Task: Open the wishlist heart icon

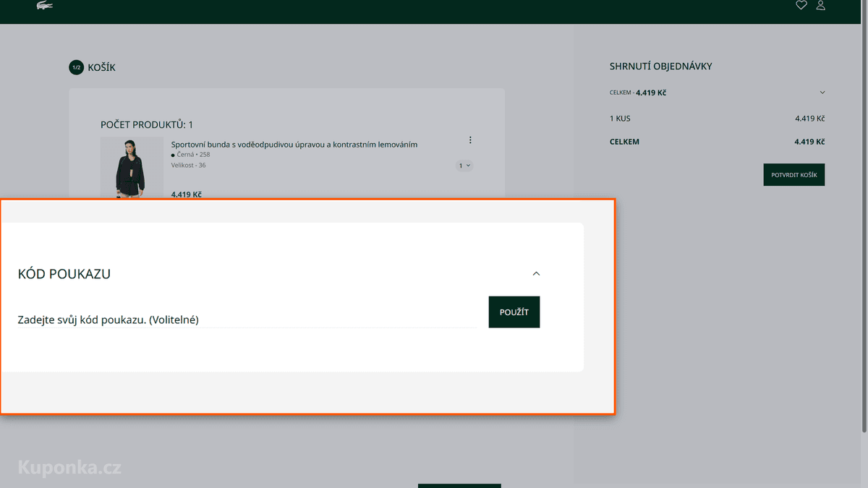Action: click(x=801, y=5)
